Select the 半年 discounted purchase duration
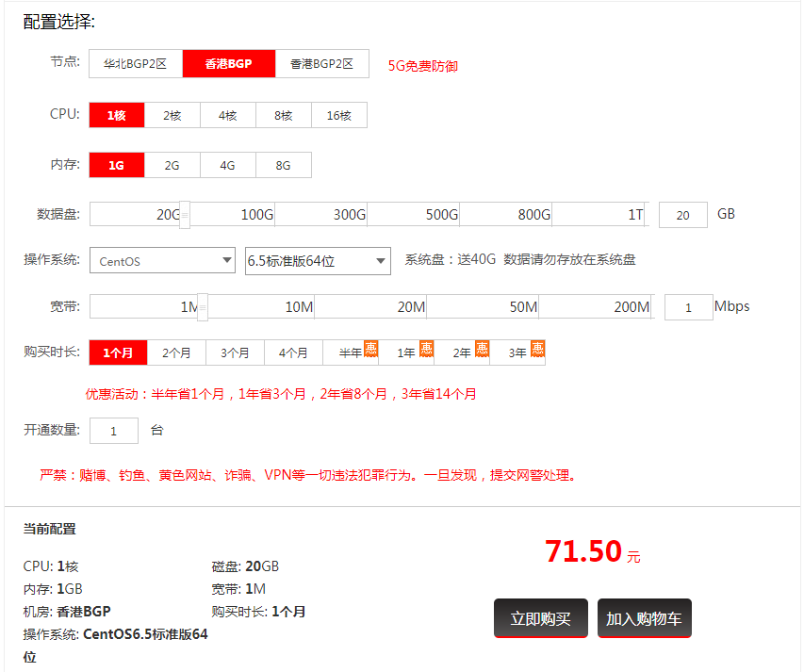This screenshot has height=672, width=804. [x=351, y=352]
